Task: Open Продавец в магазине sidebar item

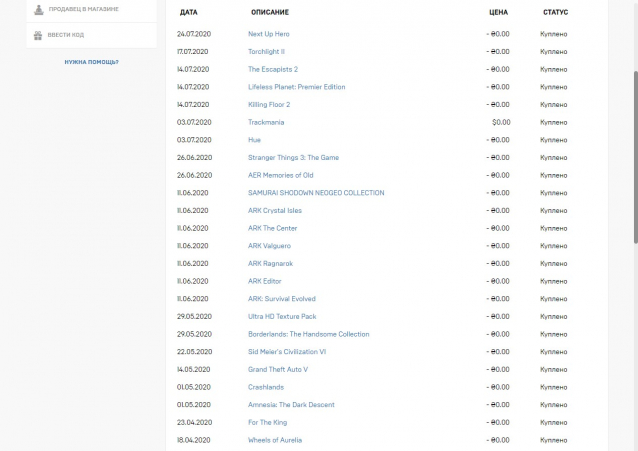Action: tap(92, 10)
